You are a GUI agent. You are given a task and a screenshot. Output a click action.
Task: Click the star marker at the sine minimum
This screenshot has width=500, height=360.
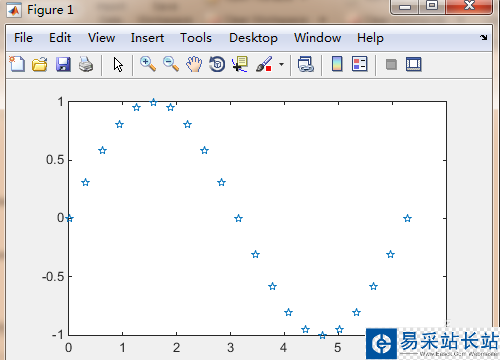click(322, 335)
